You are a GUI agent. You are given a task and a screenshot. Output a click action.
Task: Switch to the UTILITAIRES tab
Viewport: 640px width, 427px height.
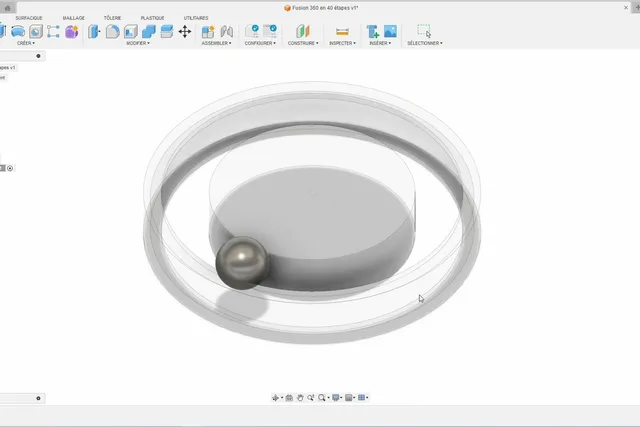pos(196,18)
